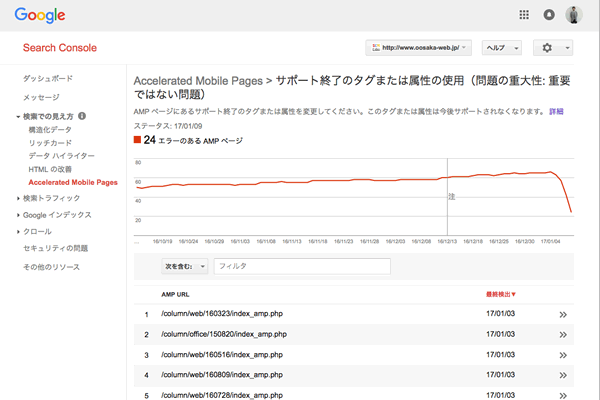Collapse the 検索での見え方 section
Viewport: 600px width, 400px height.
pyautogui.click(x=18, y=116)
